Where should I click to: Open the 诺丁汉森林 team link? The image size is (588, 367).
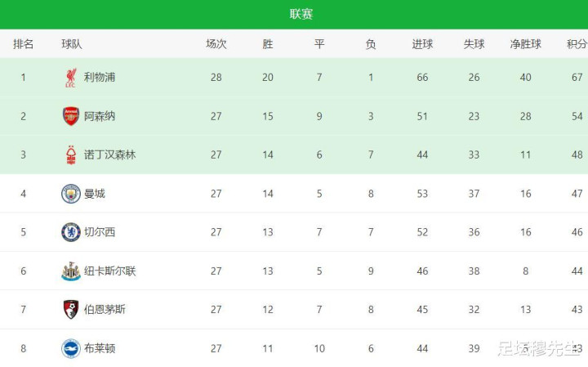point(110,155)
